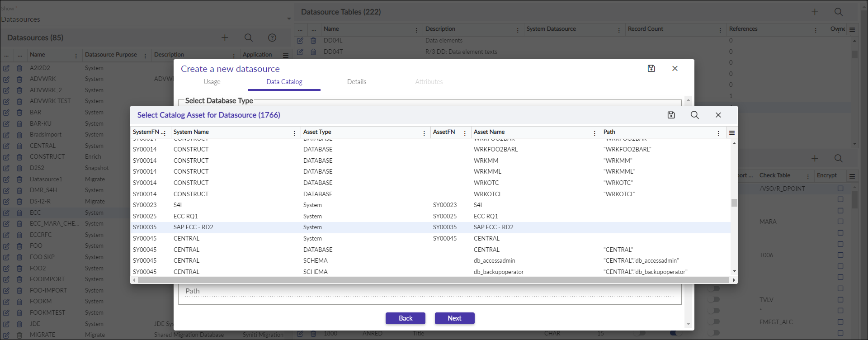Switch to the Details tab
The image size is (868, 340).
(x=357, y=82)
